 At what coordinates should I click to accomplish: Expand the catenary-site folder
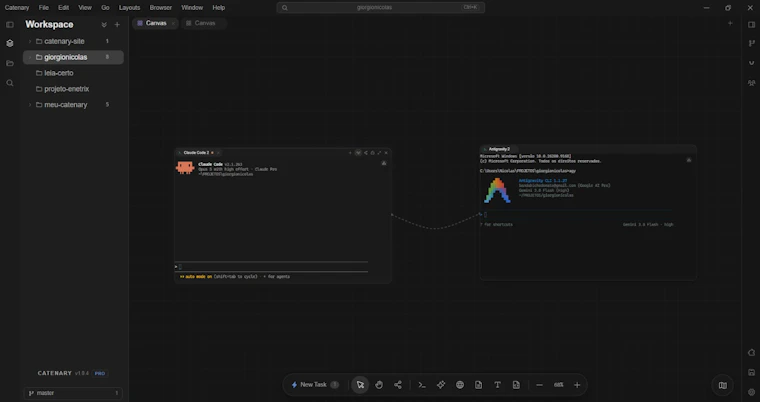point(30,41)
